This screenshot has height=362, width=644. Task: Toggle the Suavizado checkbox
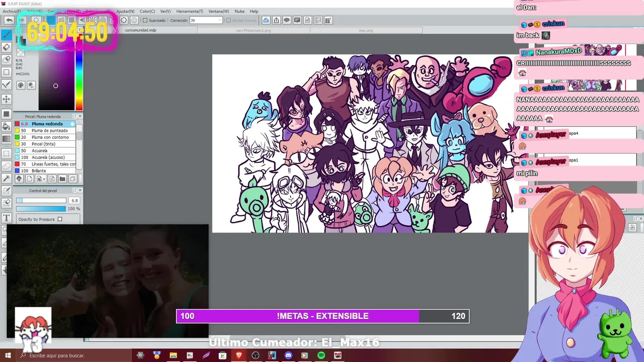(145, 21)
